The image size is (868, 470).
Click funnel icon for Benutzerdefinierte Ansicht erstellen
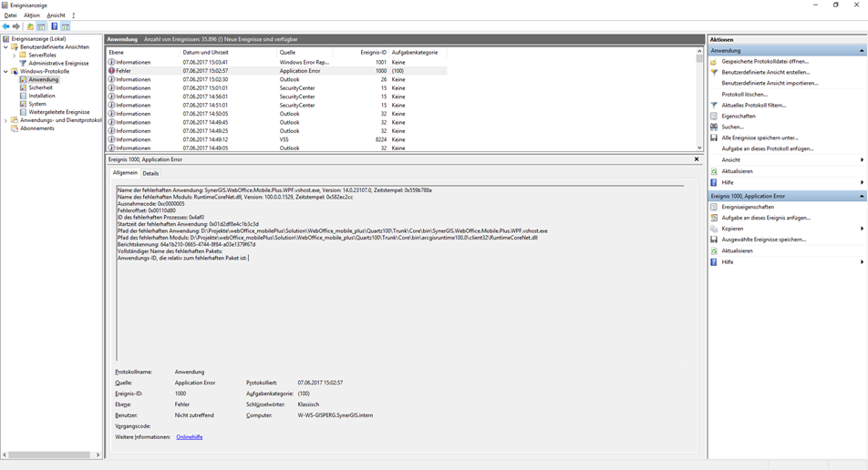point(714,73)
